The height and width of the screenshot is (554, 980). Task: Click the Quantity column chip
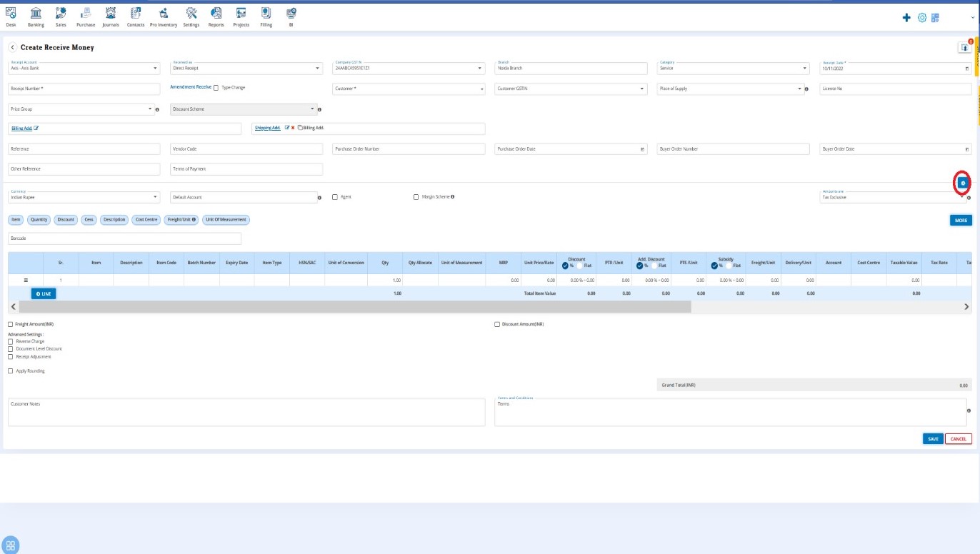point(39,220)
